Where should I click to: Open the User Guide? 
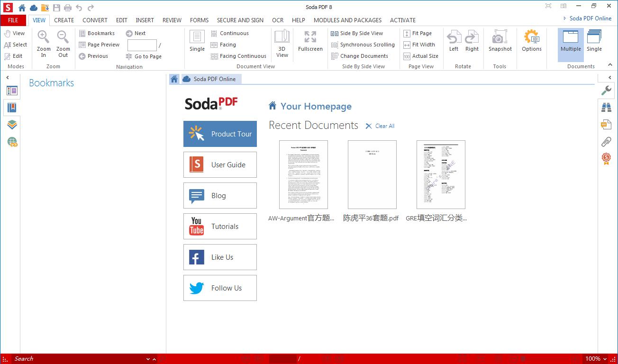[x=220, y=165]
